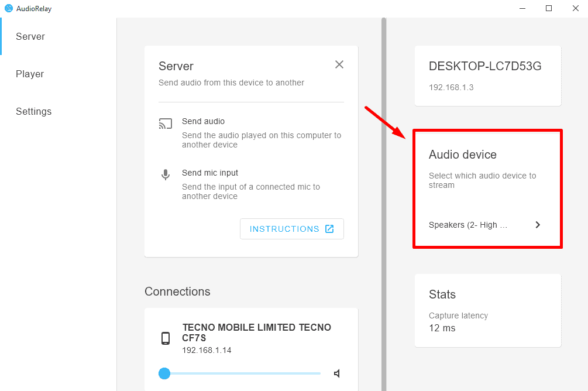The image size is (588, 391).
Task: Click the Send audio cast icon
Action: (x=166, y=124)
